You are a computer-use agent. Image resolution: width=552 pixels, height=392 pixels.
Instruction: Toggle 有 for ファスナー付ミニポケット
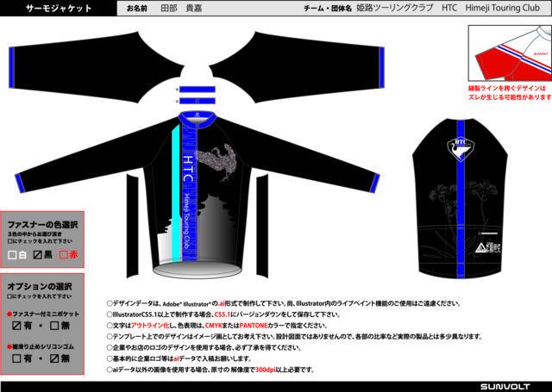(17, 327)
